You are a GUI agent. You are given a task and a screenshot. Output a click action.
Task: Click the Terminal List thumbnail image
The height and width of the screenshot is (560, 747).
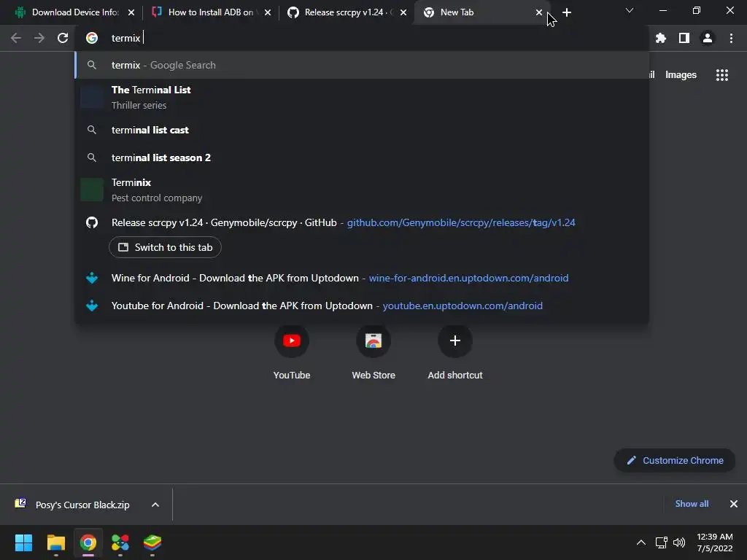coord(92,97)
